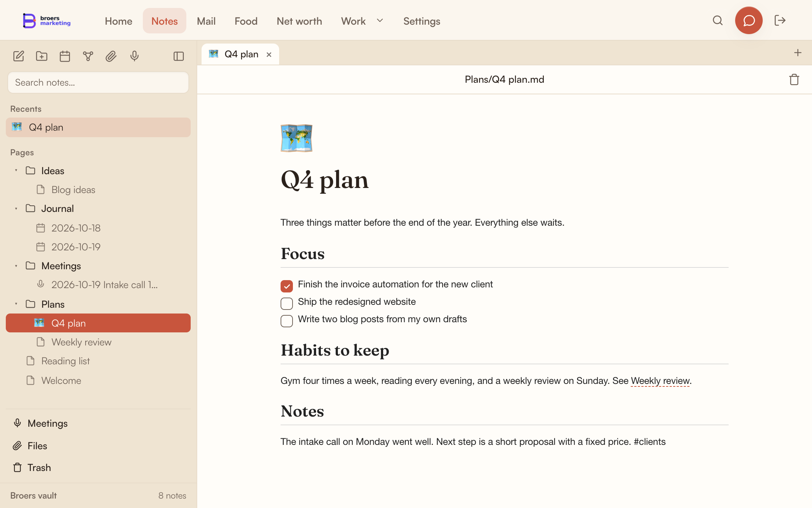Go to the Home tab
Viewport: 812px width, 508px height.
pyautogui.click(x=119, y=21)
